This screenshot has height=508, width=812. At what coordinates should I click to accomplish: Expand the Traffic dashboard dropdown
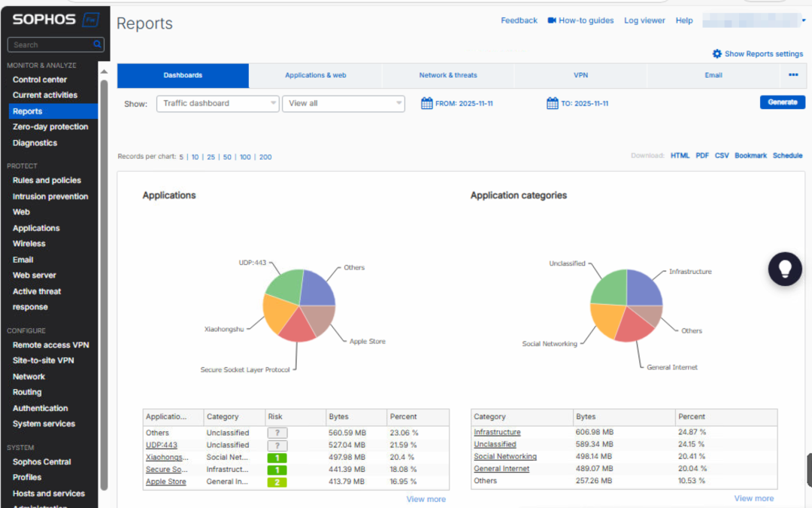tap(217, 104)
